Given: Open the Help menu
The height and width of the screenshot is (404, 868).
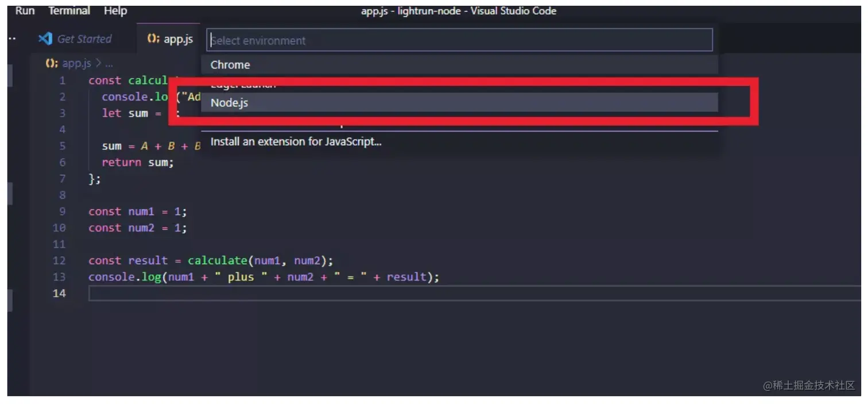Looking at the screenshot, I should click(115, 10).
